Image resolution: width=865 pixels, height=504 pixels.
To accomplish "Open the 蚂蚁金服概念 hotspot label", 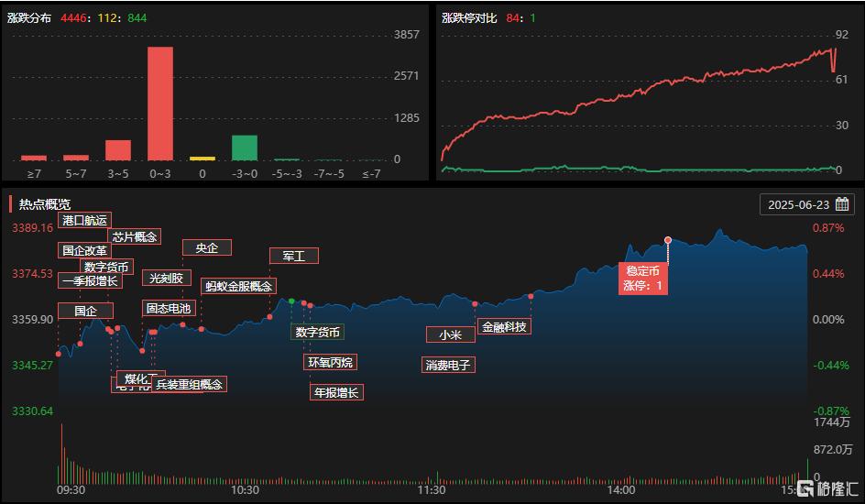I will 238,286.
